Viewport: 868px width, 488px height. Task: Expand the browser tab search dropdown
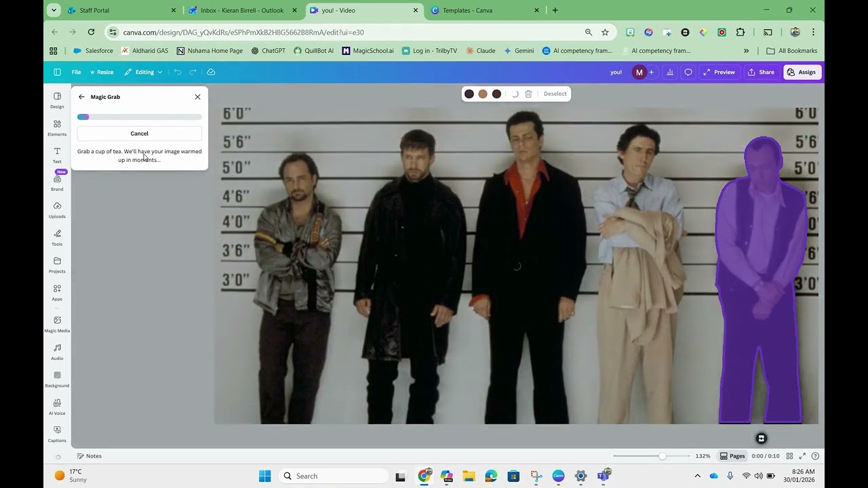(x=54, y=10)
